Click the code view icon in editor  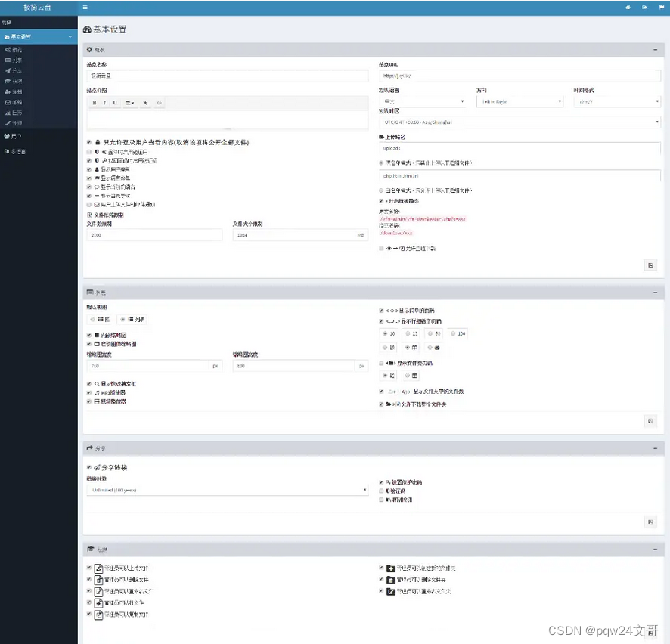[x=159, y=103]
